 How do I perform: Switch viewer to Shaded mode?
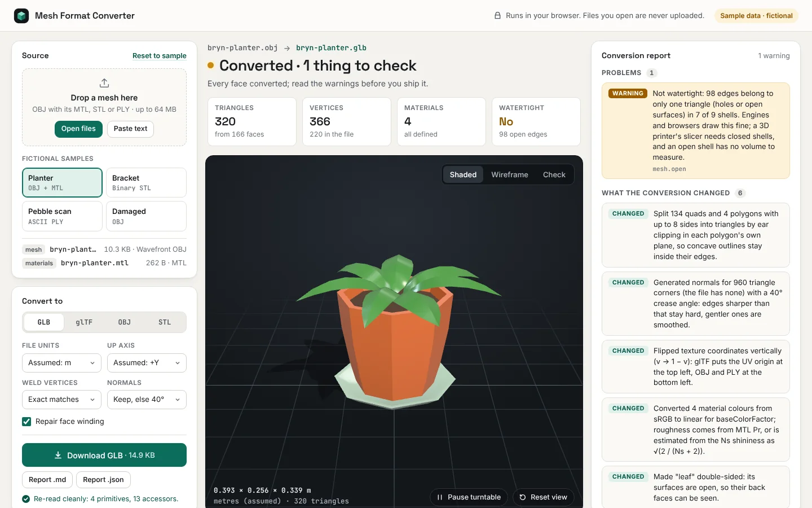click(463, 175)
